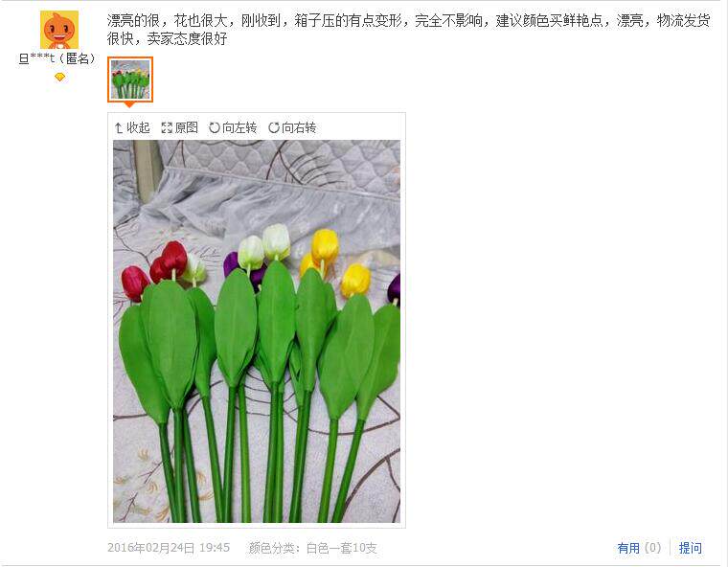This screenshot has height=567, width=728.
Task: Click the up-arrow icon beside 收起
Action: (119, 127)
